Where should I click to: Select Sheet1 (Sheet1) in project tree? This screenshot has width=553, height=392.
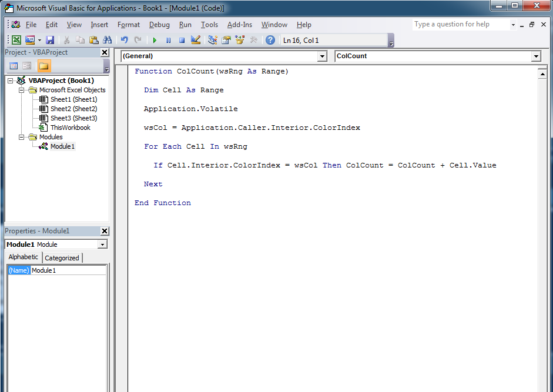(73, 99)
